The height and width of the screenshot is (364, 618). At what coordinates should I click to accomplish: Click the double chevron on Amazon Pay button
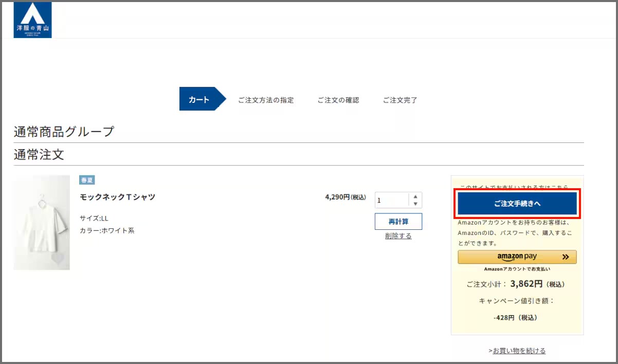(x=565, y=257)
